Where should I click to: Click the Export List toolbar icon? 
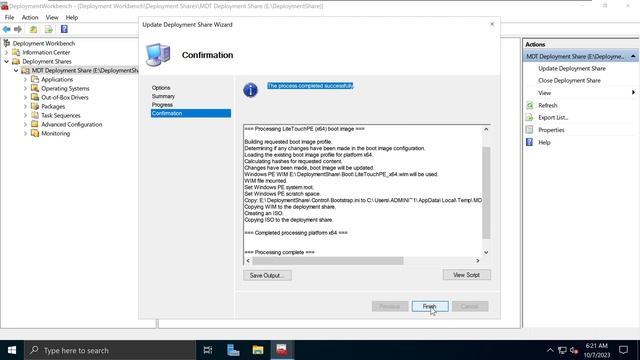pyautogui.click(x=49, y=29)
